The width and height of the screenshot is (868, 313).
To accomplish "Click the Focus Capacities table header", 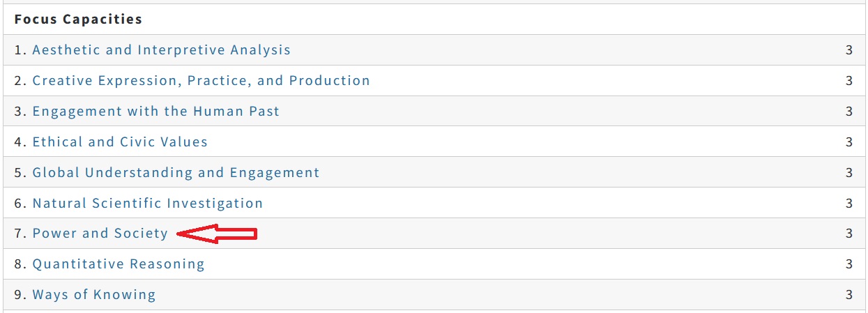I will point(78,20).
